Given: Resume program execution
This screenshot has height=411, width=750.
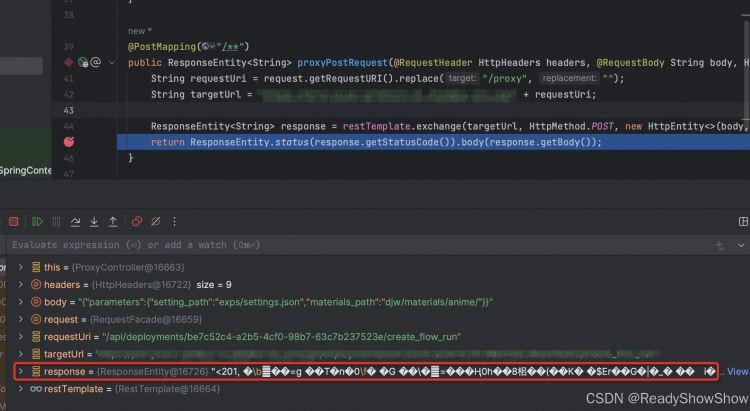Looking at the screenshot, I should (37, 222).
